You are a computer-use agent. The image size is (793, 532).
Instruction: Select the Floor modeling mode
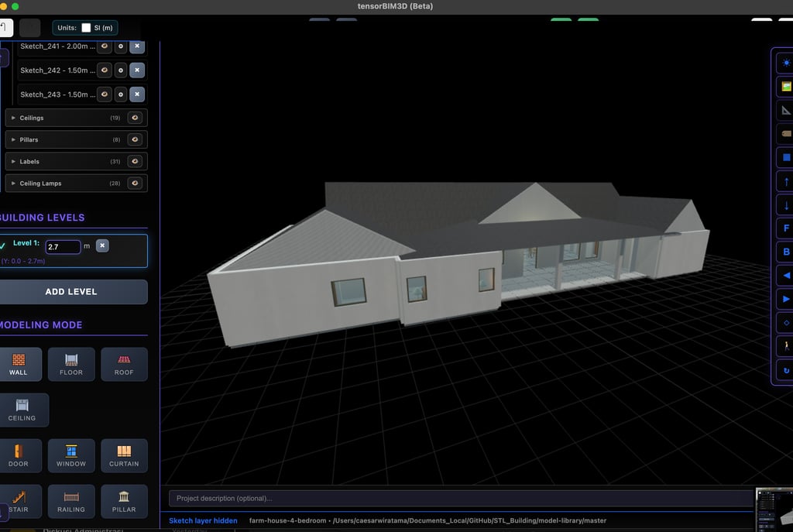click(71, 364)
